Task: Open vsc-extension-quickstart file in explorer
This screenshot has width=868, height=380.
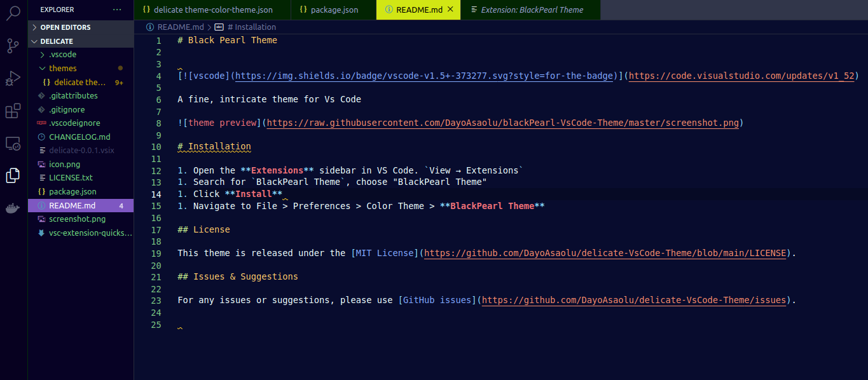Action: 81,233
